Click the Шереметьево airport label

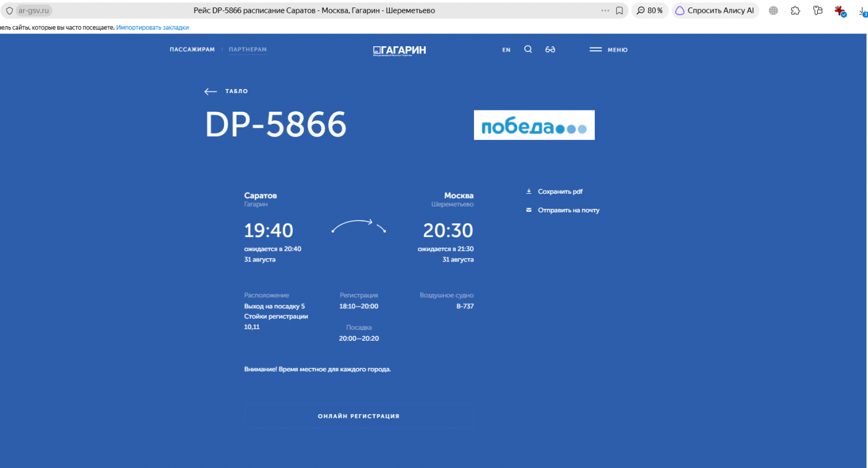pos(453,204)
